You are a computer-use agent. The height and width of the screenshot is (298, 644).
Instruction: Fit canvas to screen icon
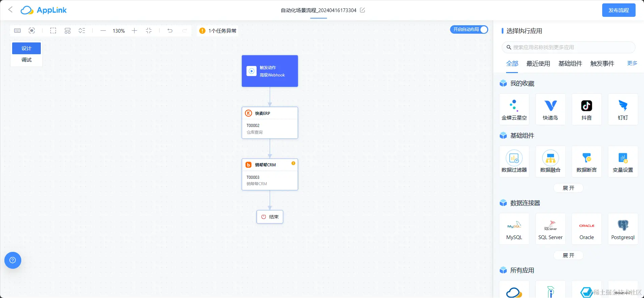pos(149,31)
